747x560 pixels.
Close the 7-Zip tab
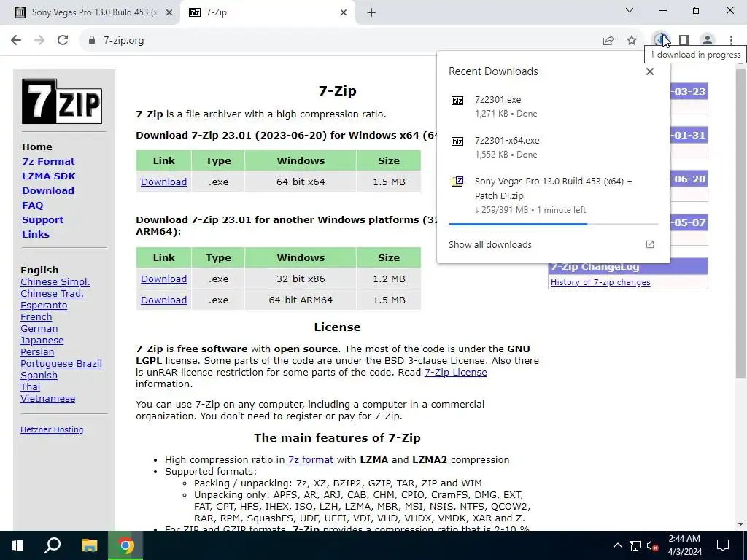tap(344, 12)
